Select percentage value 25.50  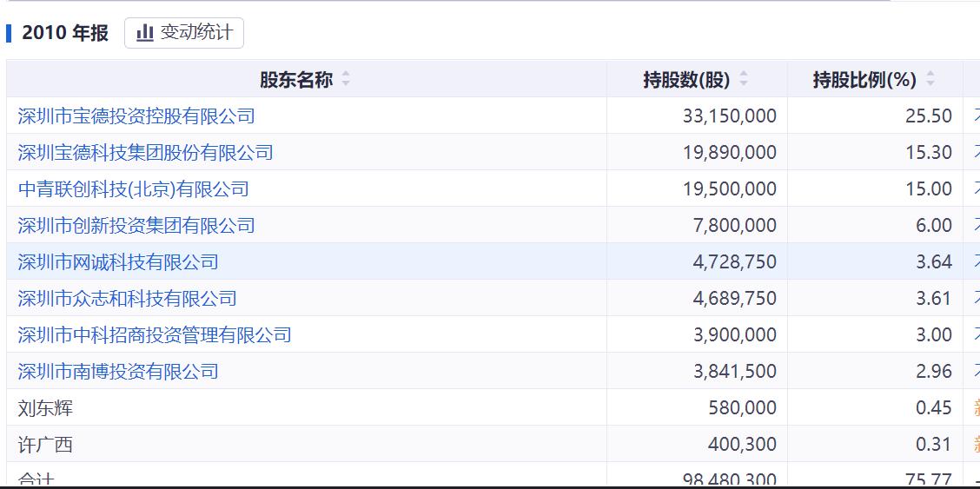click(x=929, y=116)
